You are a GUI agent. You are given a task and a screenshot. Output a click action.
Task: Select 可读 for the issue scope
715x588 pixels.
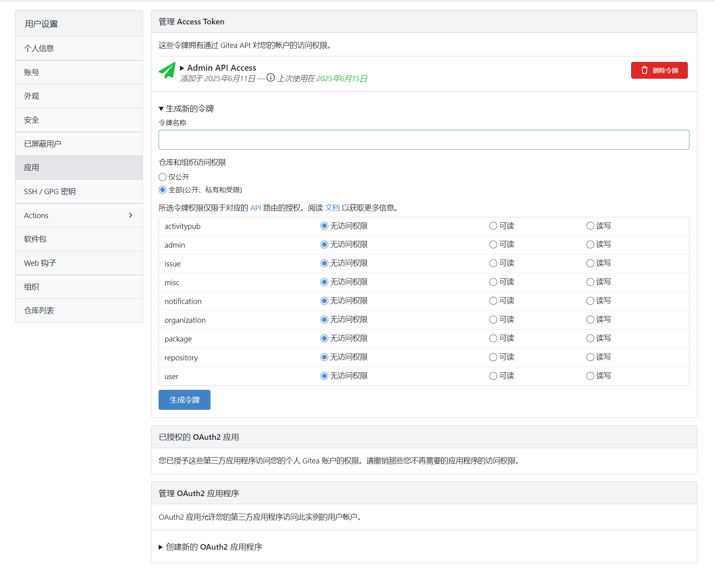point(493,263)
